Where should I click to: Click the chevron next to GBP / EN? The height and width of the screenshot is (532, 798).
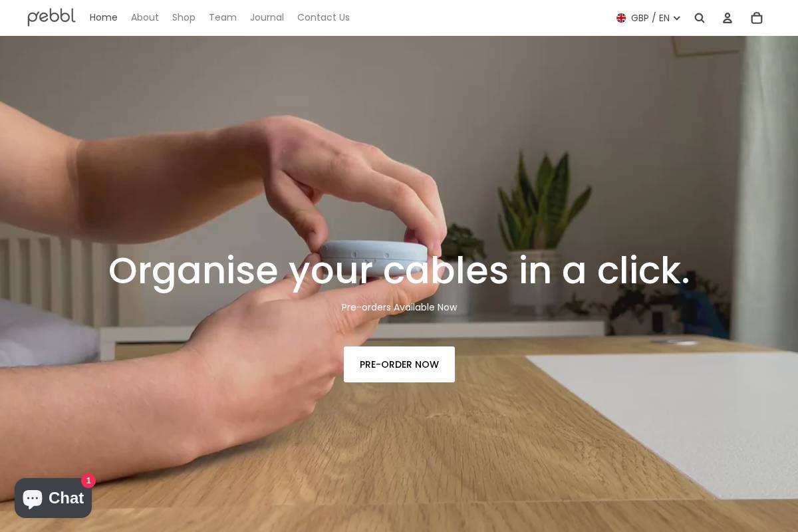[x=677, y=19]
